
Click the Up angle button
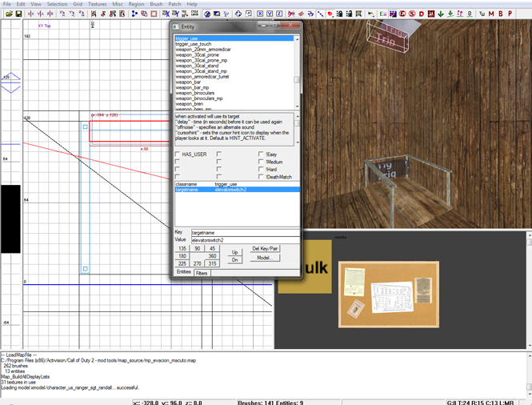click(234, 252)
